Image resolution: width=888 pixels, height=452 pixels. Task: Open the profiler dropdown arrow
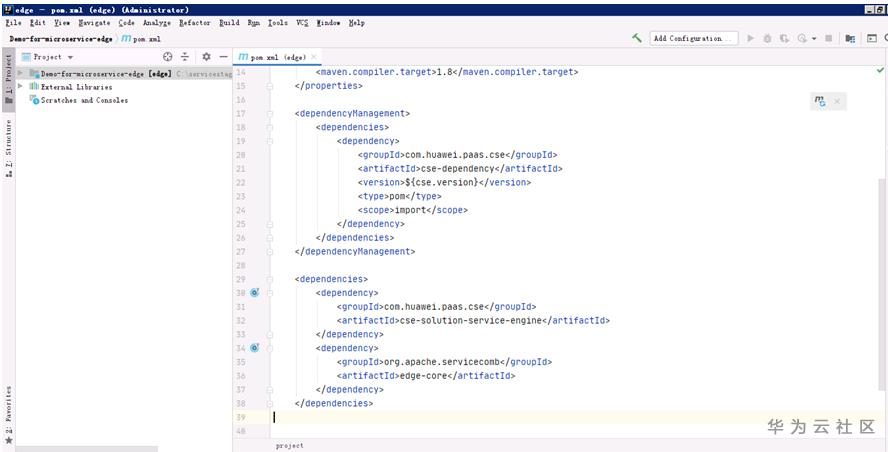[x=814, y=39]
